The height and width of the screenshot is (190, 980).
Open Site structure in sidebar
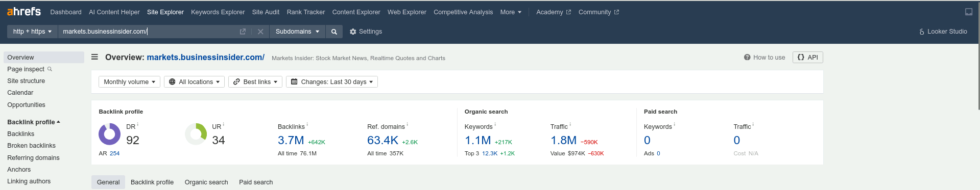tap(26, 81)
